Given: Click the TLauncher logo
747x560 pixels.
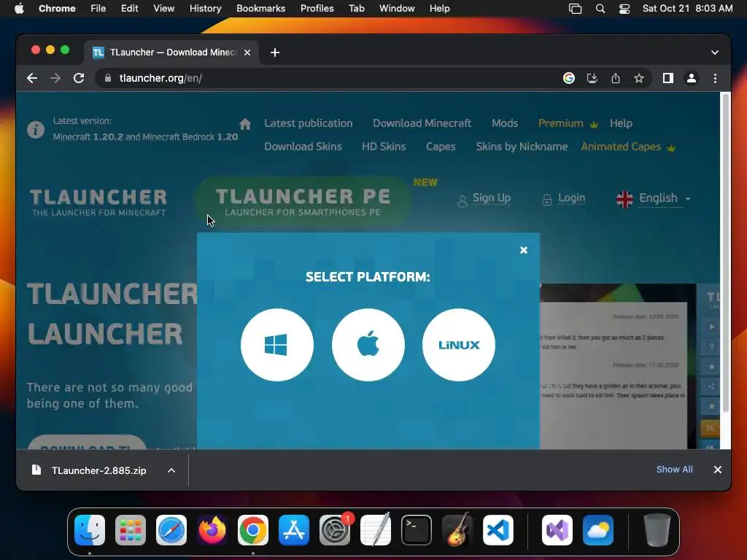Looking at the screenshot, I should point(98,202).
